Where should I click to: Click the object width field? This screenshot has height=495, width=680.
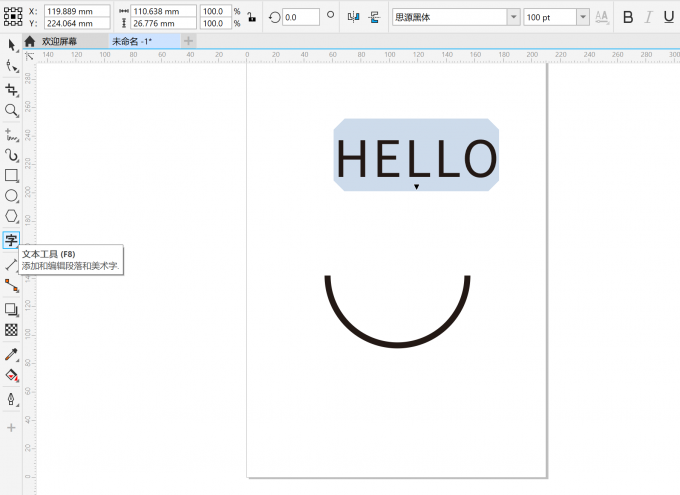click(163, 11)
